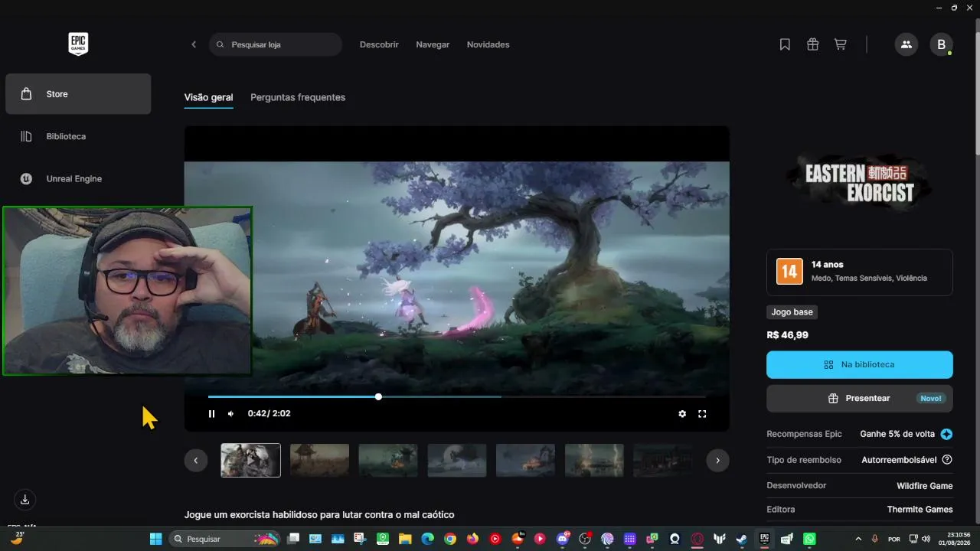Image resolution: width=980 pixels, height=551 pixels.
Task: Click the taskbar Pesquisar search box
Action: 224,539
